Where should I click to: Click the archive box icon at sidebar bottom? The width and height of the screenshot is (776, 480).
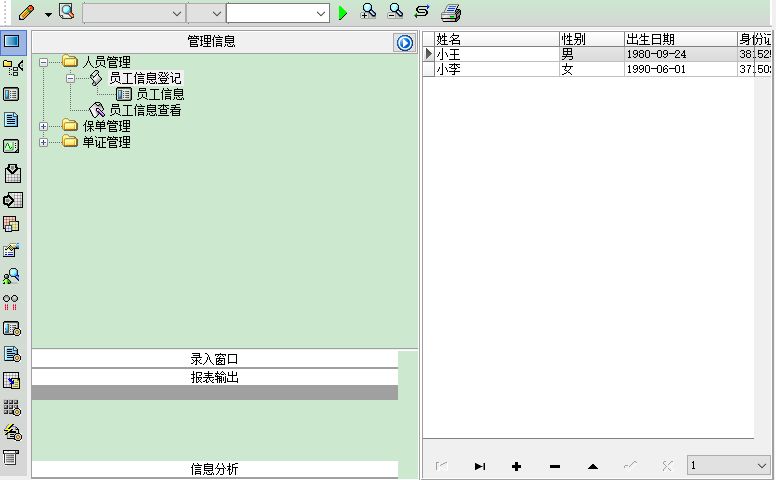click(11, 457)
